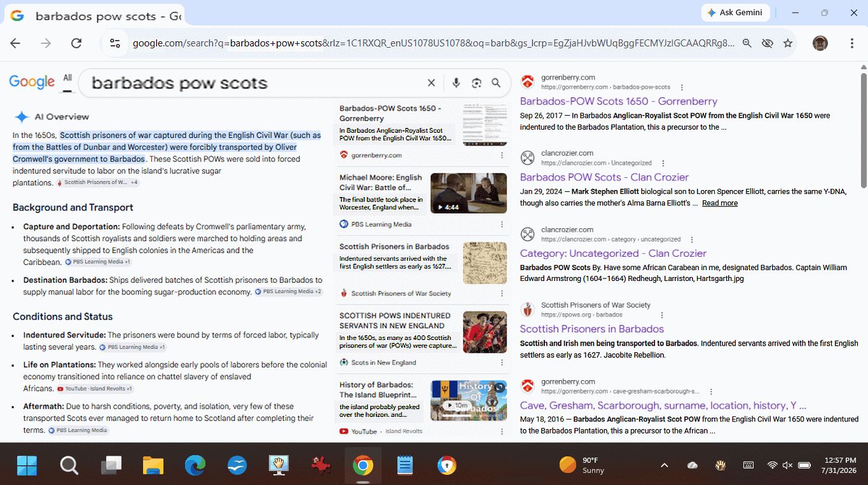
Task: Open Google Chrome on the taskbar
Action: click(x=362, y=465)
